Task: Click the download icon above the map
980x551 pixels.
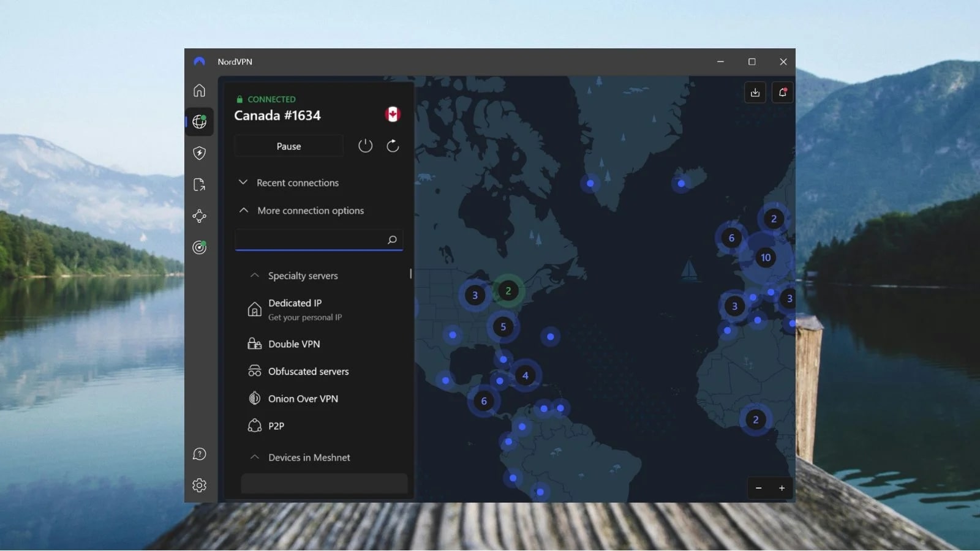Action: click(x=755, y=92)
